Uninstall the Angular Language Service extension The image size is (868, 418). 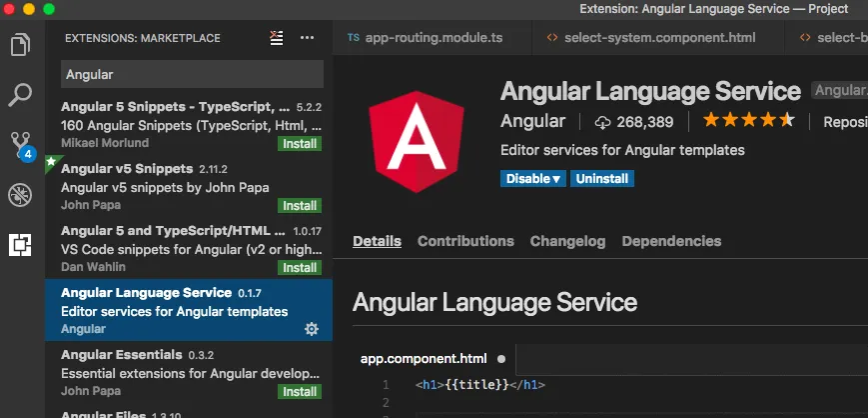click(x=602, y=179)
